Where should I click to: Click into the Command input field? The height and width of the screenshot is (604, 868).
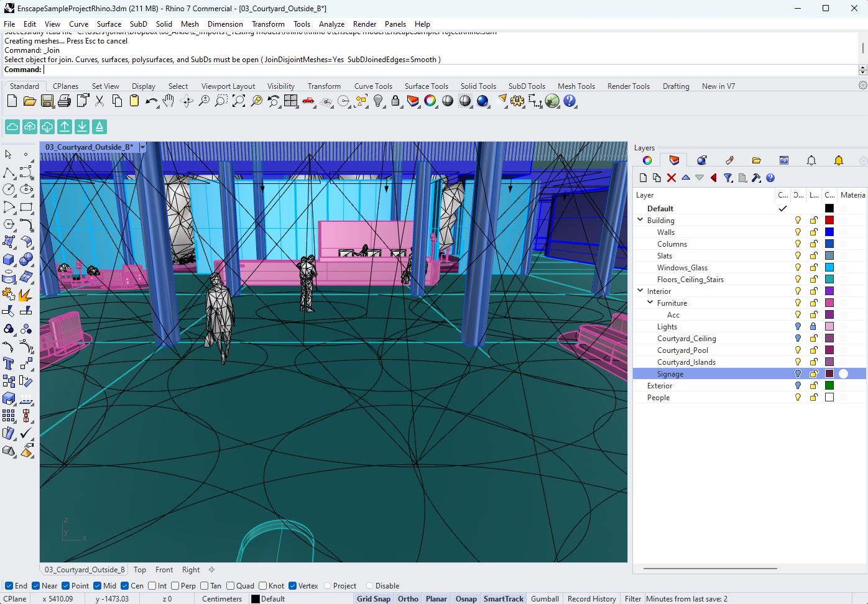[451, 70]
